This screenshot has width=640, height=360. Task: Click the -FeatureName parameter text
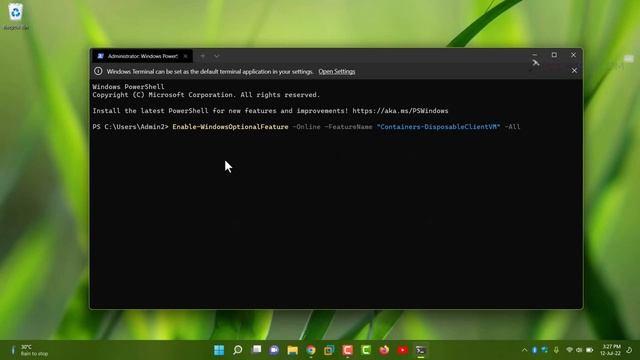pos(348,127)
